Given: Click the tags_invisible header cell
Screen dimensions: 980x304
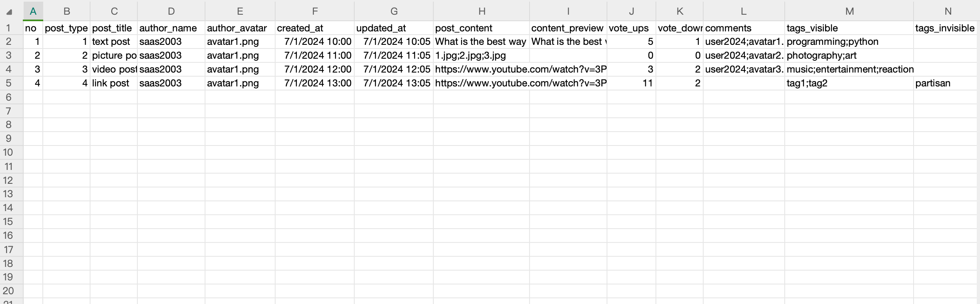Looking at the screenshot, I should click(x=946, y=28).
